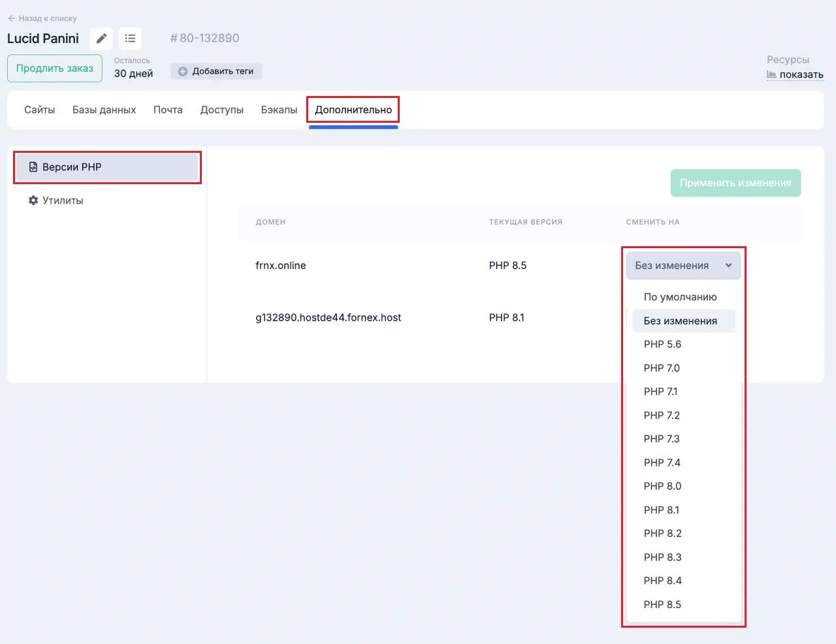Click the document icon on Версии PHP
836x644 pixels.
(33, 167)
